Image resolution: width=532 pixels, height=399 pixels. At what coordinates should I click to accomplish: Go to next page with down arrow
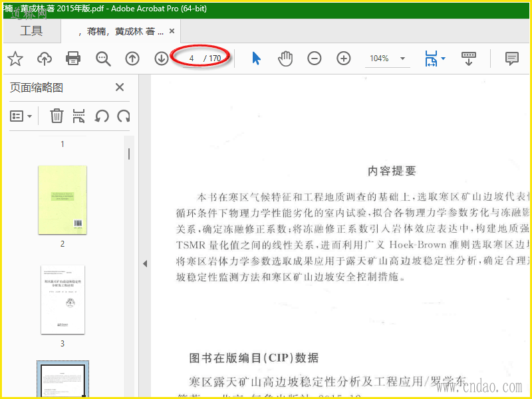click(x=162, y=59)
